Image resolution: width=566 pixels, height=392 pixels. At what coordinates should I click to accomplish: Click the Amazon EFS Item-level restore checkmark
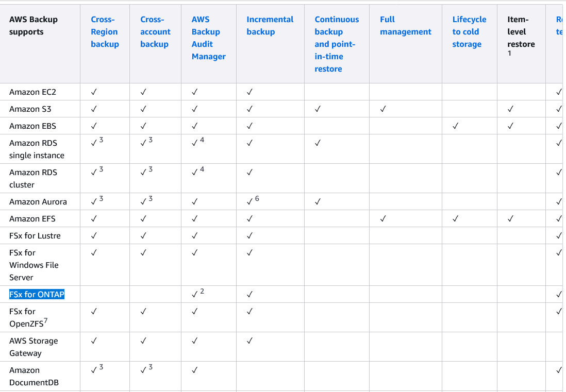point(510,219)
